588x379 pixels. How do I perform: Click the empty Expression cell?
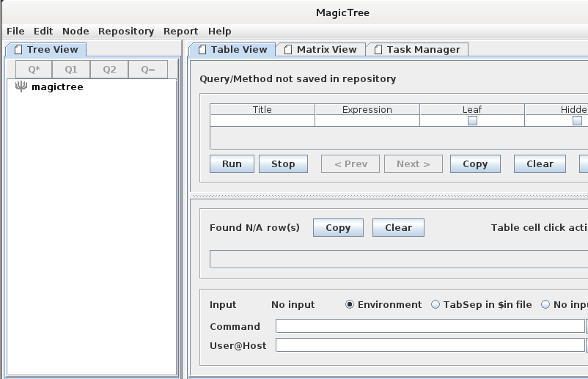coord(367,121)
